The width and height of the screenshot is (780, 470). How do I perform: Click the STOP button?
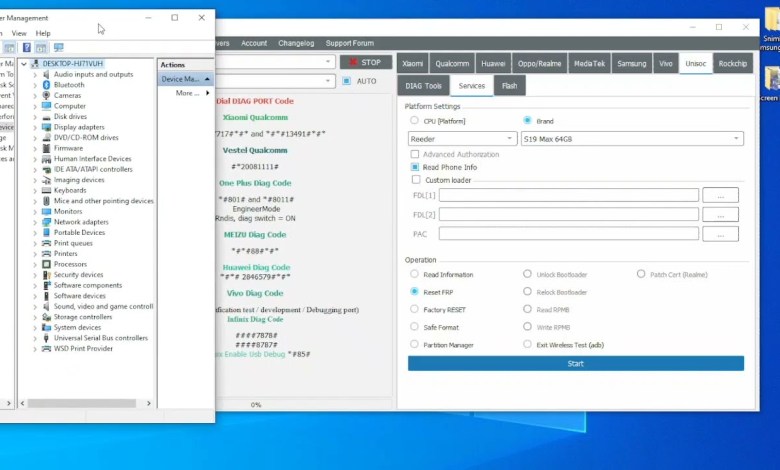366,62
